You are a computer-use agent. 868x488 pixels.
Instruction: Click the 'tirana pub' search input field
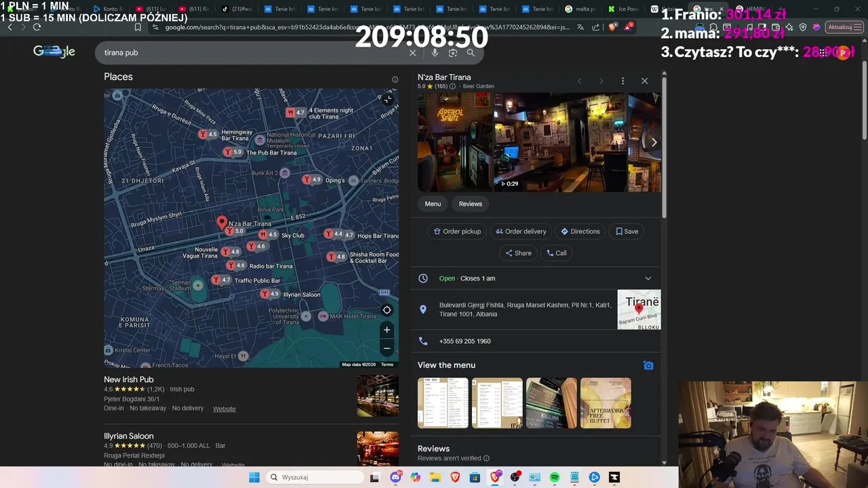click(x=251, y=53)
